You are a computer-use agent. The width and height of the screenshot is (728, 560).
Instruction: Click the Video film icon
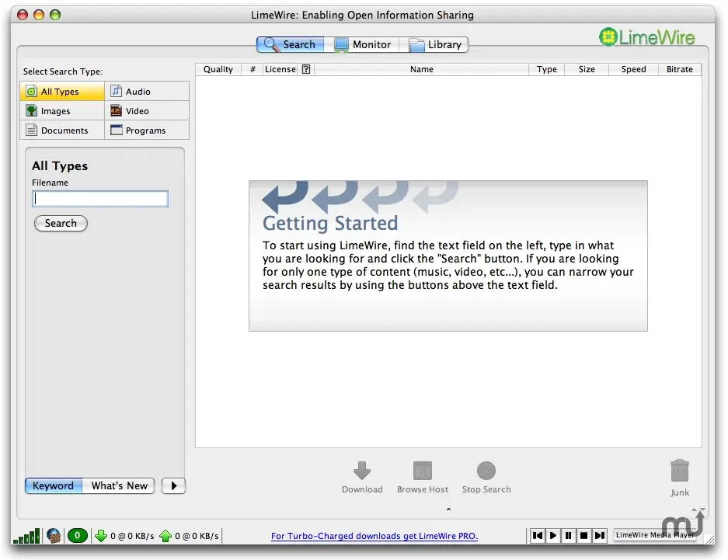[116, 110]
